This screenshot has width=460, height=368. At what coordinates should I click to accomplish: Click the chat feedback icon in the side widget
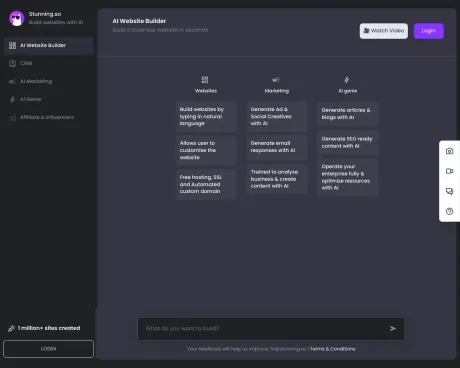tap(449, 191)
